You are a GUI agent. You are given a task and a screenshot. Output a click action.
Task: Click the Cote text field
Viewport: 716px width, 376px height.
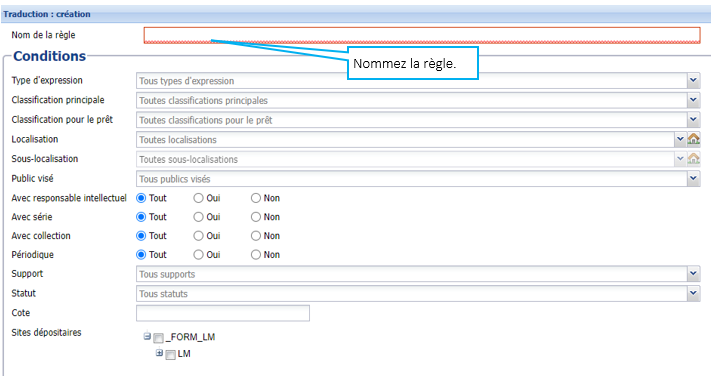[223, 313]
